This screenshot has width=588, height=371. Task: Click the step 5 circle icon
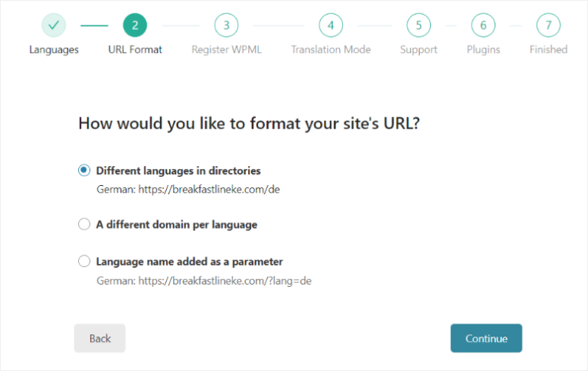418,25
